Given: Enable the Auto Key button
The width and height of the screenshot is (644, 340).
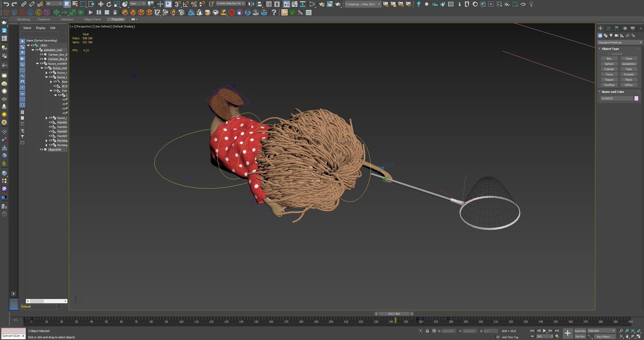Looking at the screenshot, I should click(580, 331).
